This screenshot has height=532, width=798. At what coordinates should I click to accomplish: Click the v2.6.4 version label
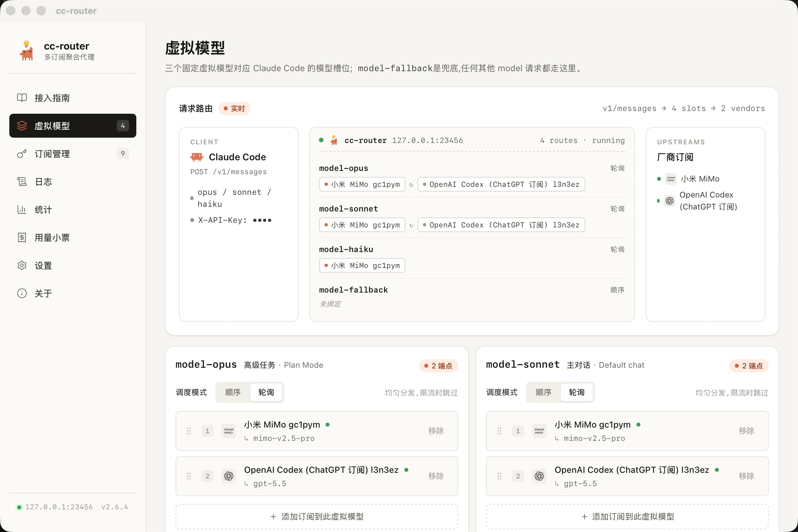(x=115, y=507)
